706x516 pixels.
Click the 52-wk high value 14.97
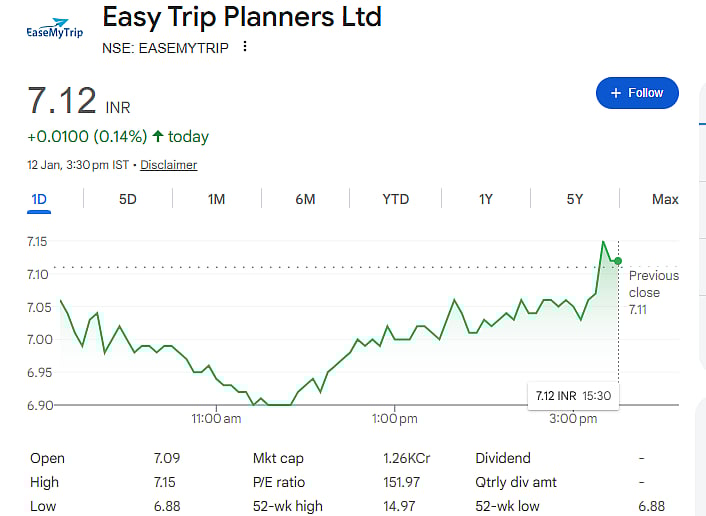tap(398, 506)
